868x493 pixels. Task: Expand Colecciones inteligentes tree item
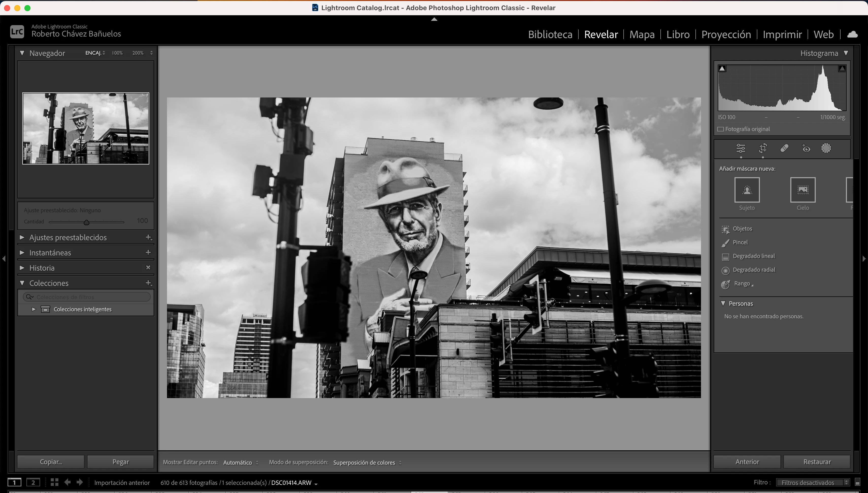click(34, 309)
